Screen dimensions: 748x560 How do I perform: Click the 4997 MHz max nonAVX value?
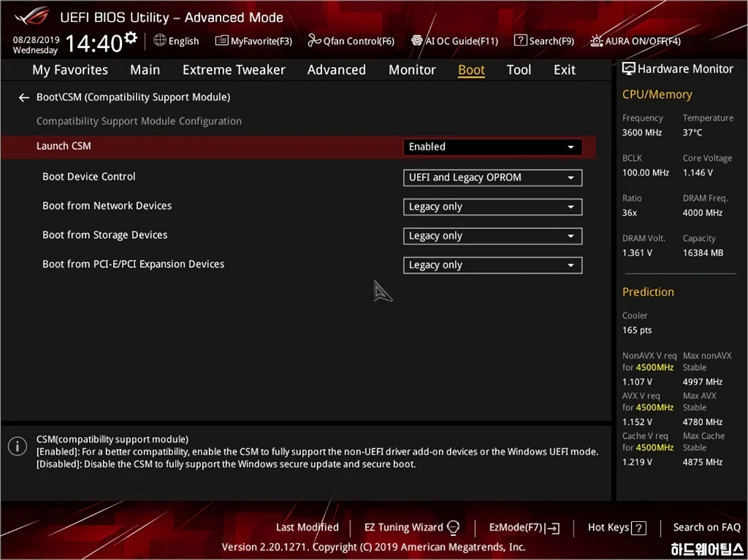(x=702, y=382)
